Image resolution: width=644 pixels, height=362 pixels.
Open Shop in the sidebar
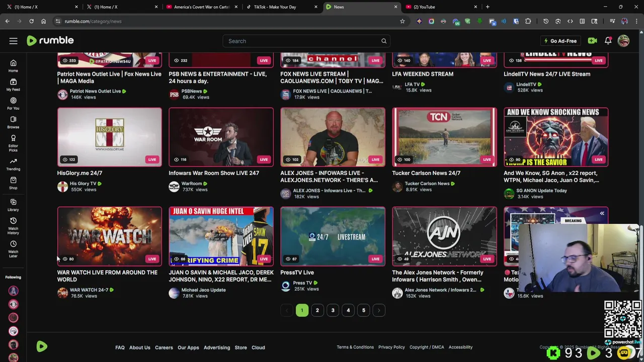13,183
